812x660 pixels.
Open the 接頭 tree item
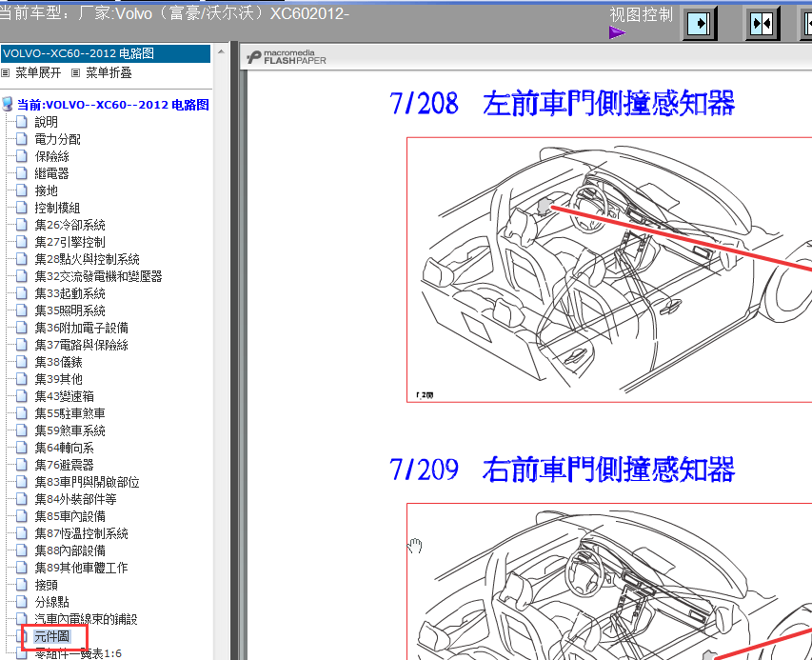tap(46, 585)
